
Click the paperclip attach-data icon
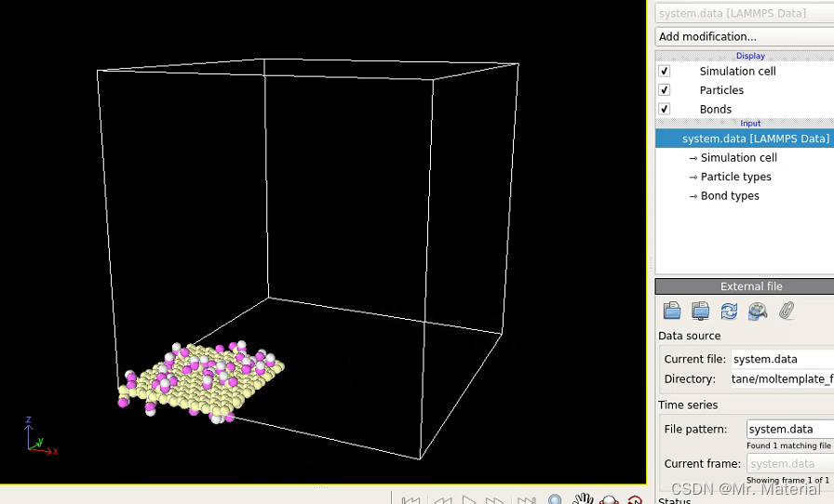tap(787, 311)
